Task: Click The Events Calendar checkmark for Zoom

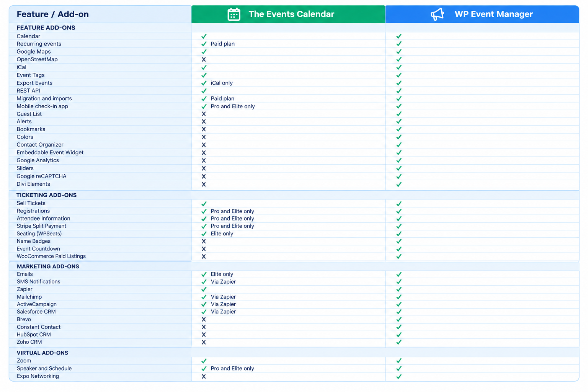Action: [x=204, y=361]
